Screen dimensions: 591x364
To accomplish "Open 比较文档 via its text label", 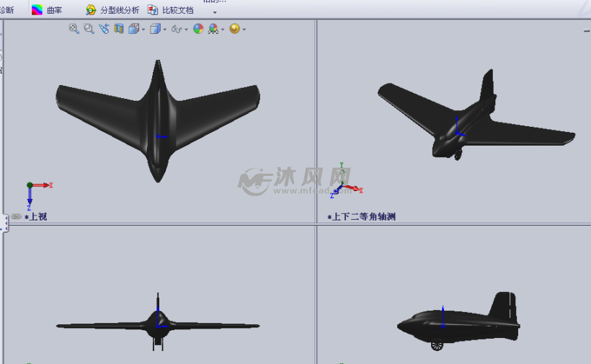I will click(178, 10).
